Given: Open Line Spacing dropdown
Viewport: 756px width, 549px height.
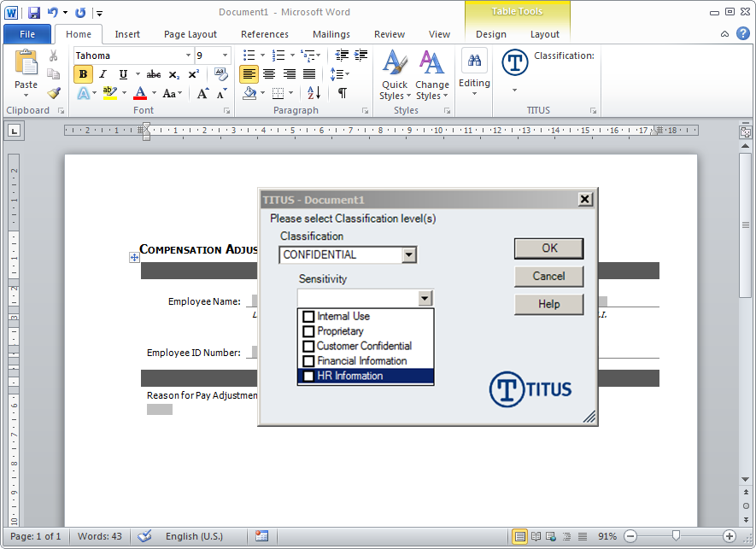Looking at the screenshot, I should (339, 74).
